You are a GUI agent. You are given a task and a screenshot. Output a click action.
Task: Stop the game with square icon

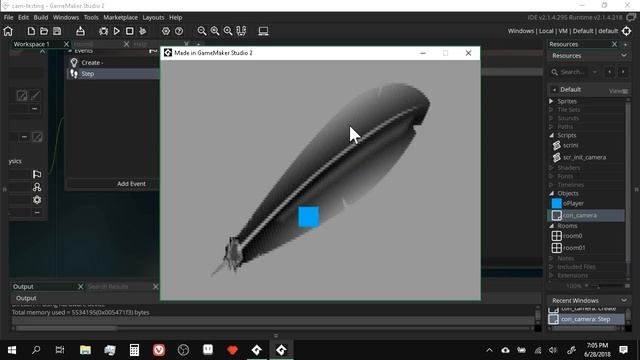click(x=129, y=31)
